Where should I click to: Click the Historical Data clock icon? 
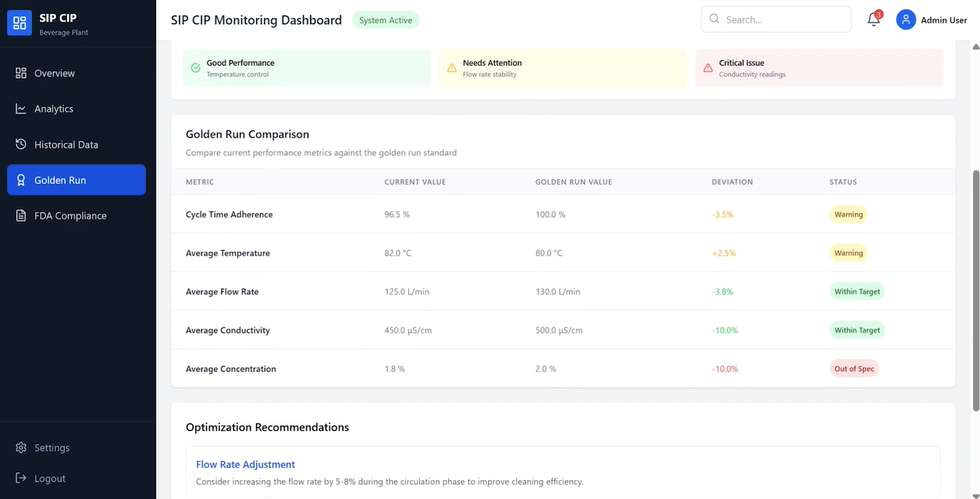point(21,144)
